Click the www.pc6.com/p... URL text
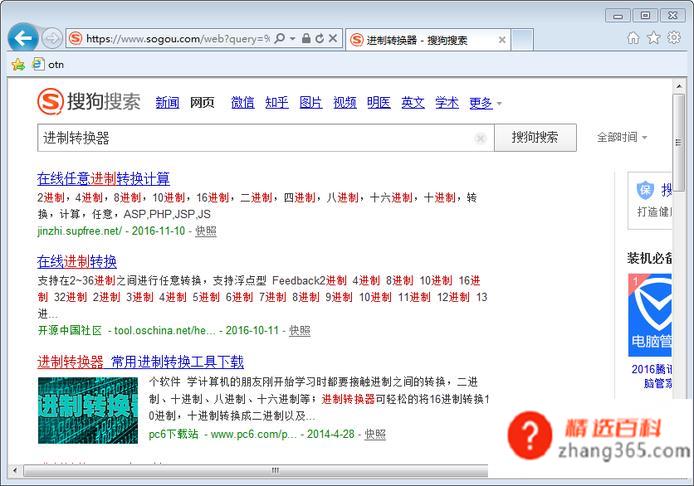 [254, 434]
